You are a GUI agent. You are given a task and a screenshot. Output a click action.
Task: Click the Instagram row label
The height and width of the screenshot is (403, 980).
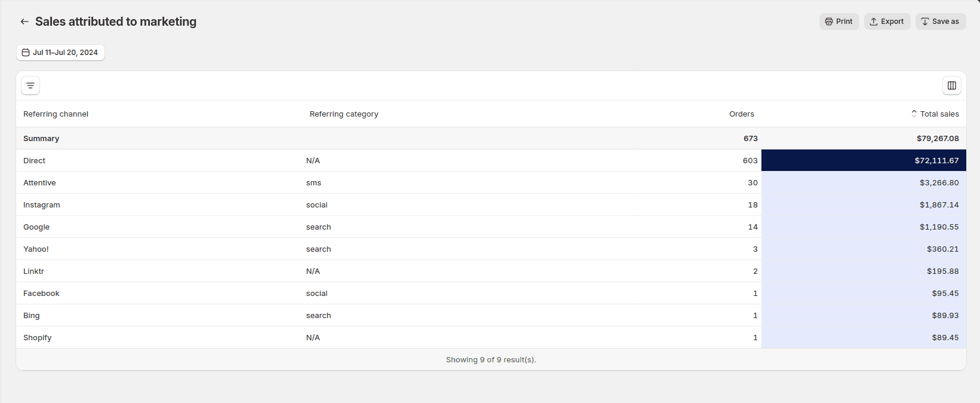click(x=41, y=204)
